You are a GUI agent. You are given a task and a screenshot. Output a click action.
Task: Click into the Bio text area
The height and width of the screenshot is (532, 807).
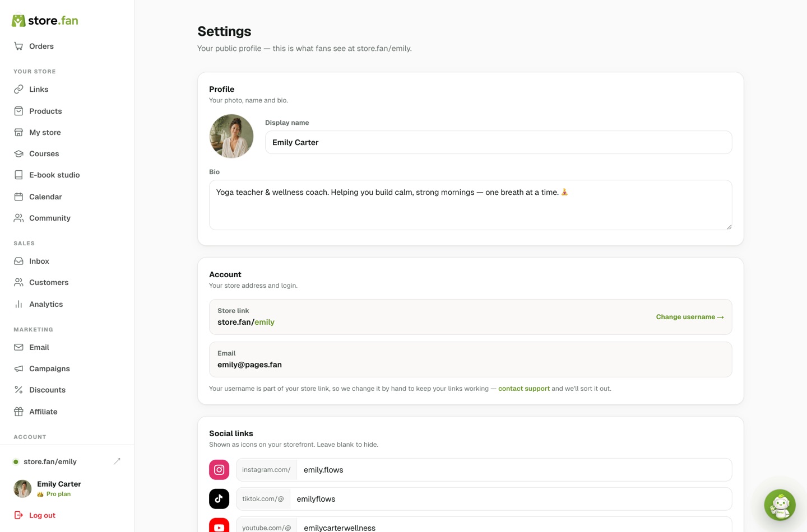tap(471, 205)
